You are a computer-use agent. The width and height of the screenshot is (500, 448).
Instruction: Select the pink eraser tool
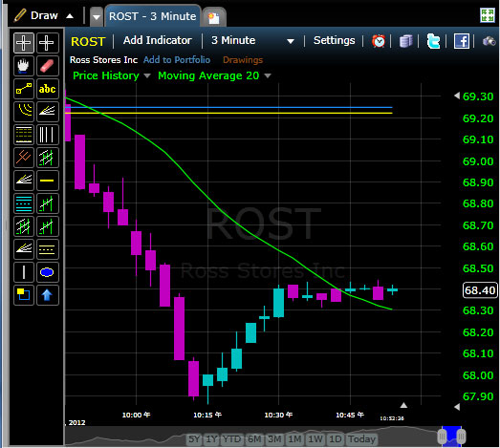click(48, 66)
